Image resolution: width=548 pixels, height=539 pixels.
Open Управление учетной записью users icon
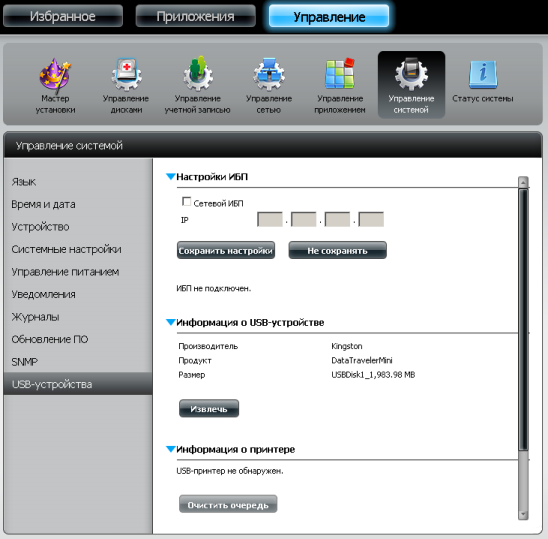click(x=198, y=74)
